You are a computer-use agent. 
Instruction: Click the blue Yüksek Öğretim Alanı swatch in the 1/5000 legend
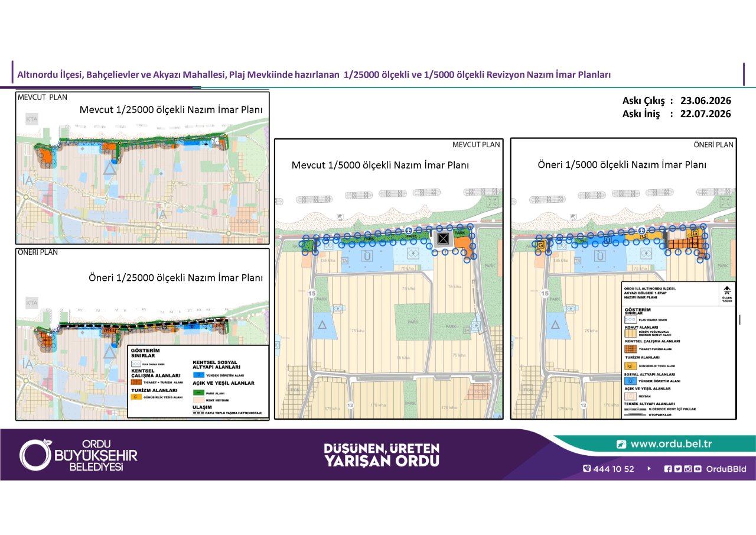click(x=631, y=381)
